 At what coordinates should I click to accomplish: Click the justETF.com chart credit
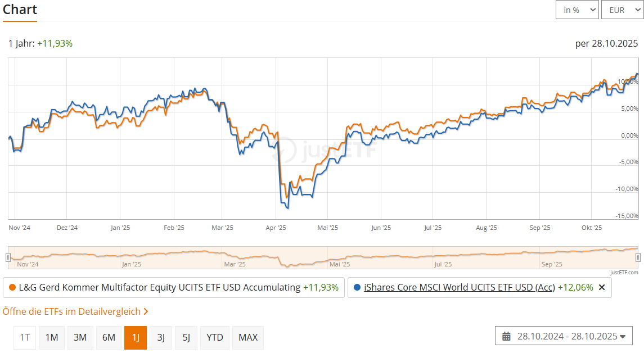click(624, 272)
